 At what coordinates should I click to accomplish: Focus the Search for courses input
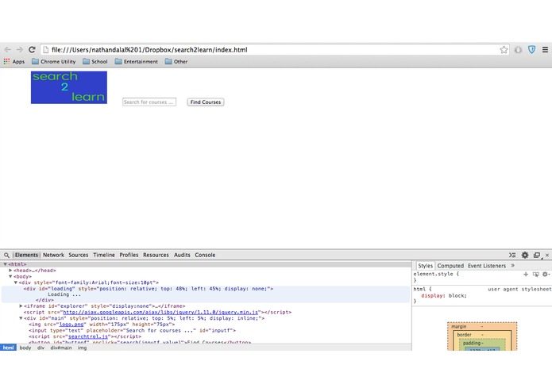point(149,102)
